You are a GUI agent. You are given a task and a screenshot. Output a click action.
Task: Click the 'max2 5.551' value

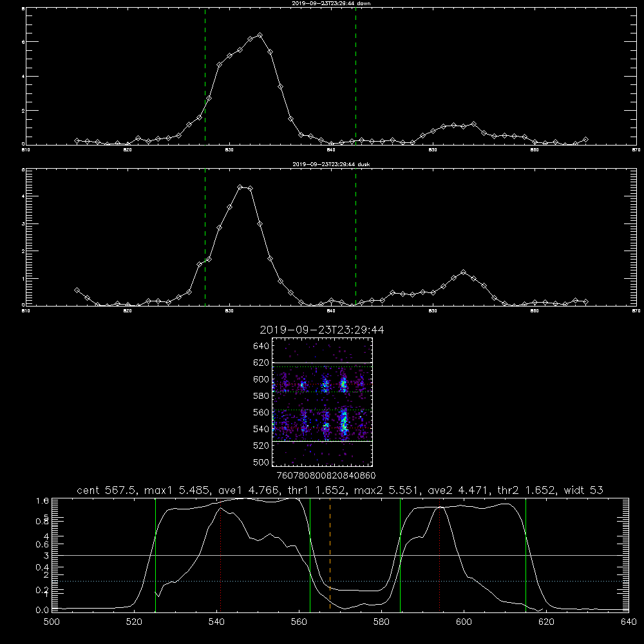coord(386,490)
